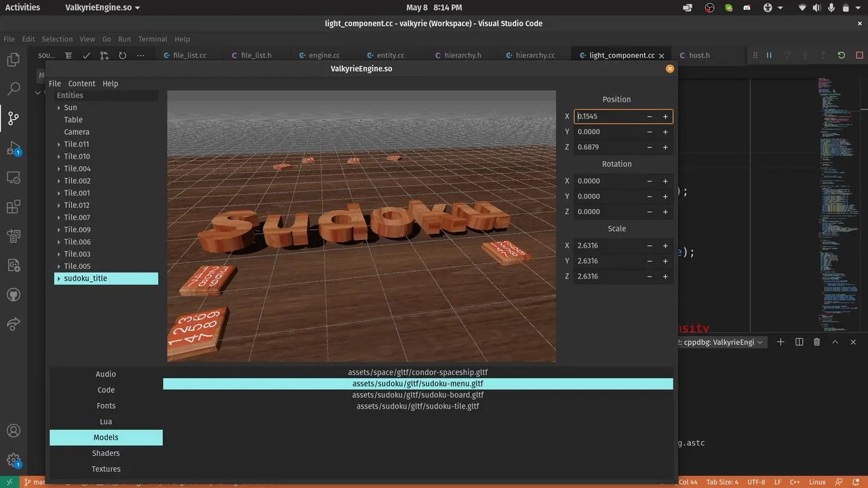This screenshot has height=488, width=868.
Task: Open the Content menu in ValkyrieEngine
Action: (x=81, y=83)
